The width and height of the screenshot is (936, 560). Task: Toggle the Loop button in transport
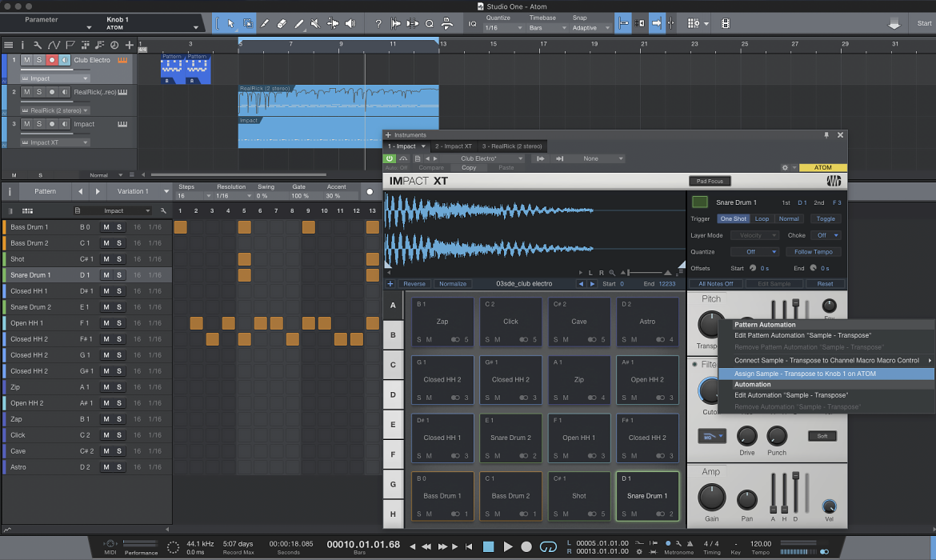pos(548,546)
